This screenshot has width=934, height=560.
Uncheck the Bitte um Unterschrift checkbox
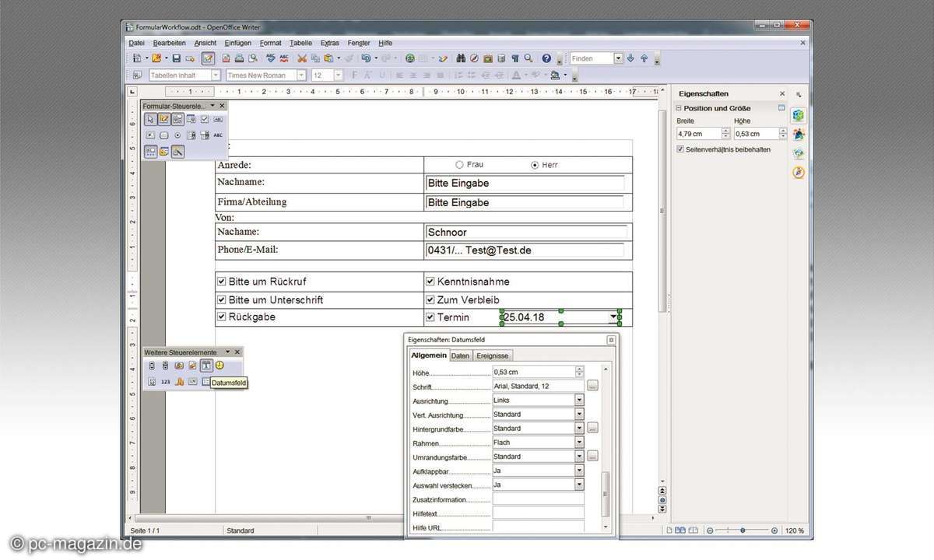click(x=222, y=299)
